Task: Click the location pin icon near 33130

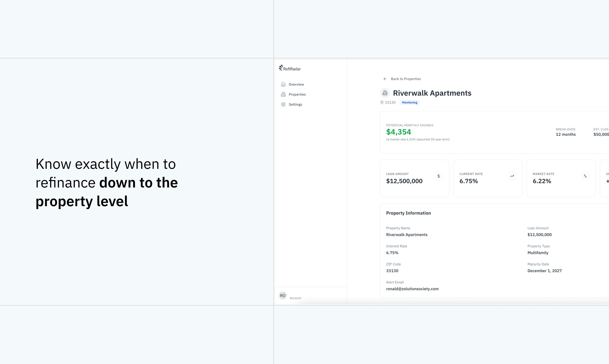Action: click(382, 102)
